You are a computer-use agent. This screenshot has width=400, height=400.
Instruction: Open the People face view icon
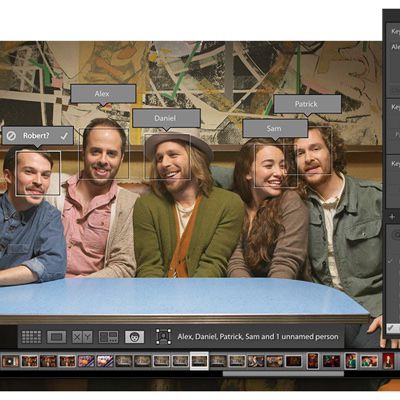[135, 337]
